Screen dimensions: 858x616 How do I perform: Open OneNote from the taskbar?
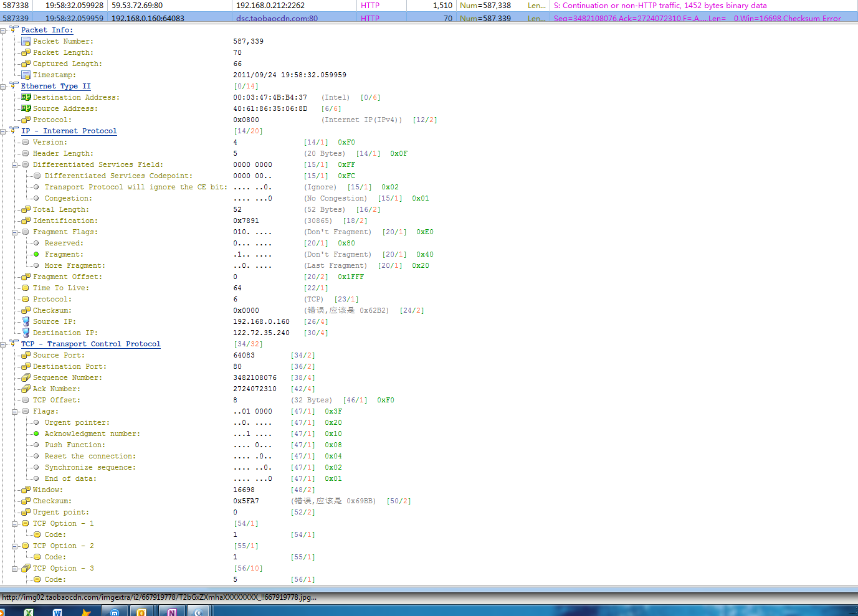coord(171,612)
